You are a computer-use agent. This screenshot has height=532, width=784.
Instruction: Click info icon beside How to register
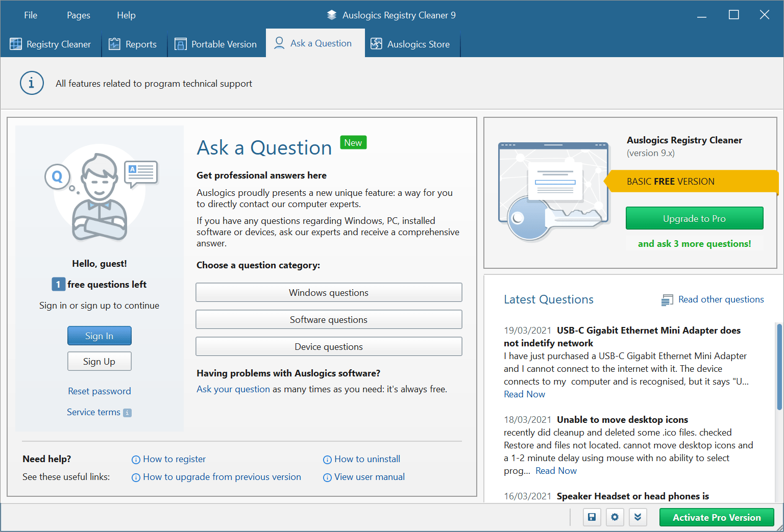(136, 460)
